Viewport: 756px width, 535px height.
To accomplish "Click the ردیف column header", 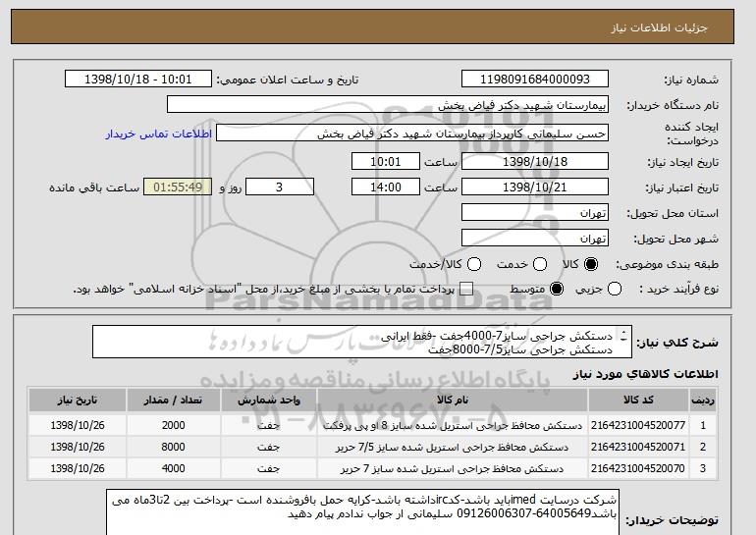I will [x=702, y=401].
